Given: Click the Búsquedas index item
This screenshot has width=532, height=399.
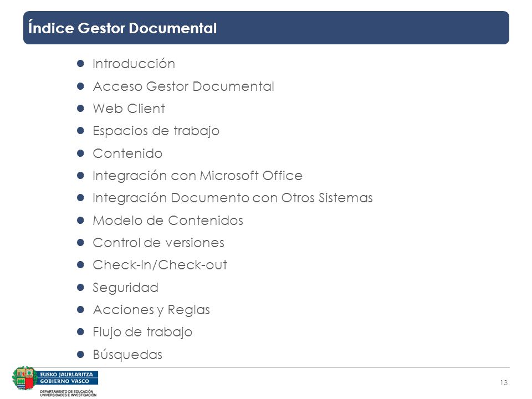Looking at the screenshot, I should 127,355.
